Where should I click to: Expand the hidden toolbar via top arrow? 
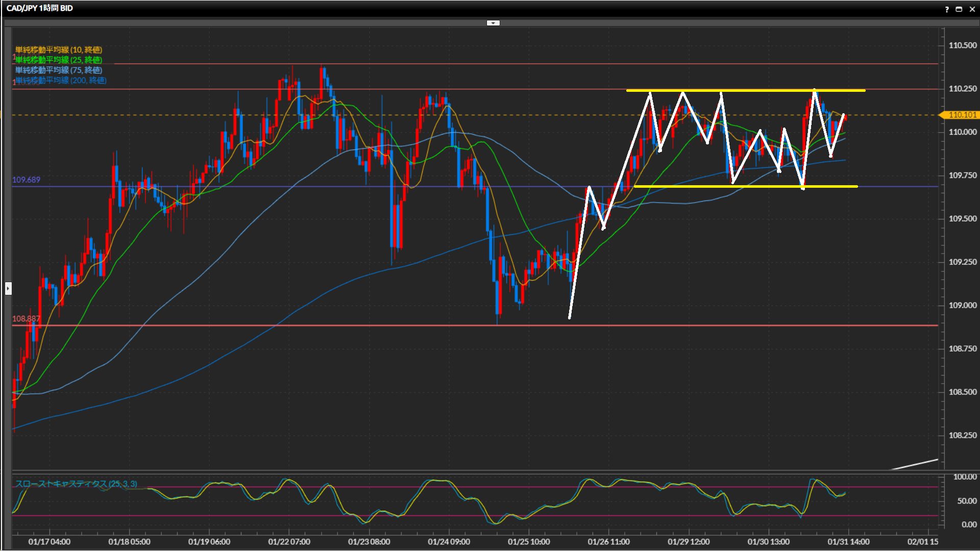(493, 23)
